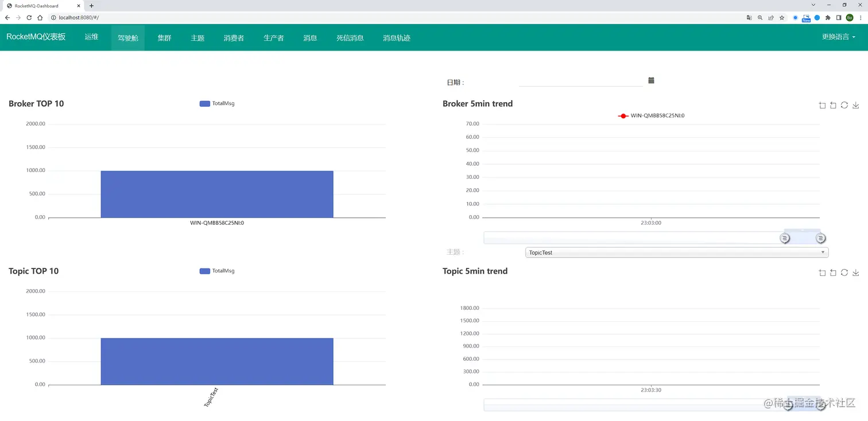Click the right zoom handle of Topic trend slider
This screenshot has height=421, width=868.
click(x=821, y=405)
